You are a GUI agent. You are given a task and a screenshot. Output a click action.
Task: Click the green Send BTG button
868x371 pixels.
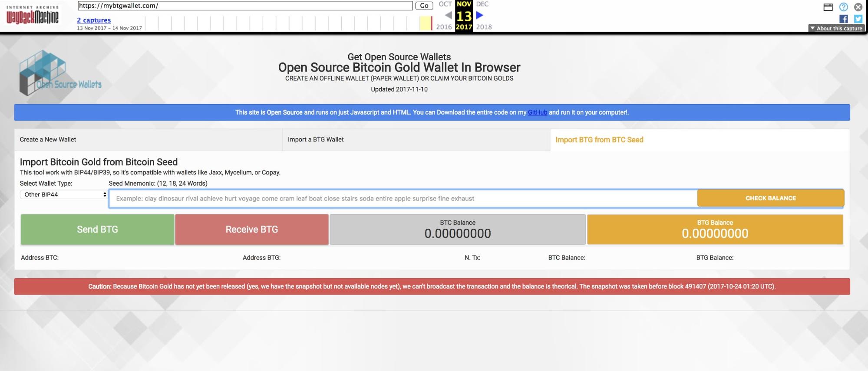(x=97, y=230)
